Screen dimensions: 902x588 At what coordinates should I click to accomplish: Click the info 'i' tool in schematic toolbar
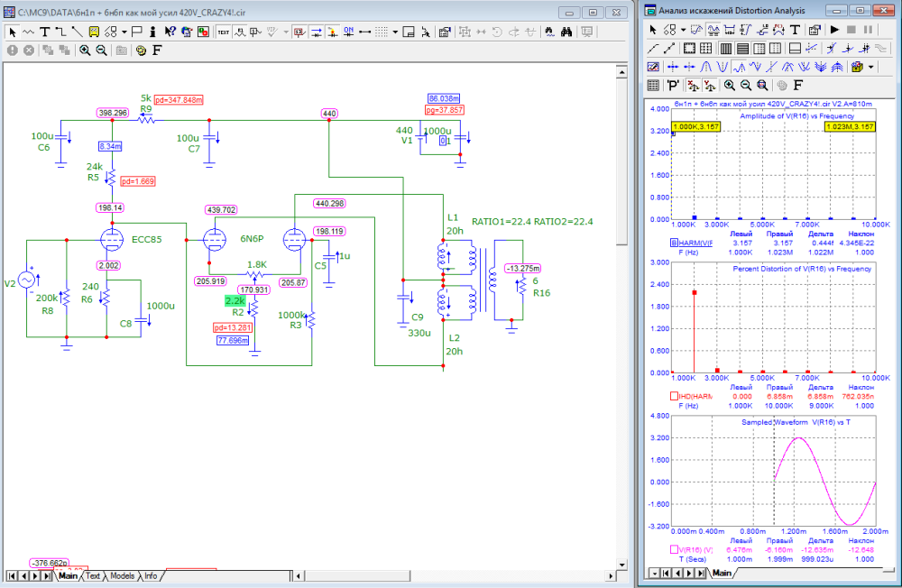pyautogui.click(x=153, y=32)
